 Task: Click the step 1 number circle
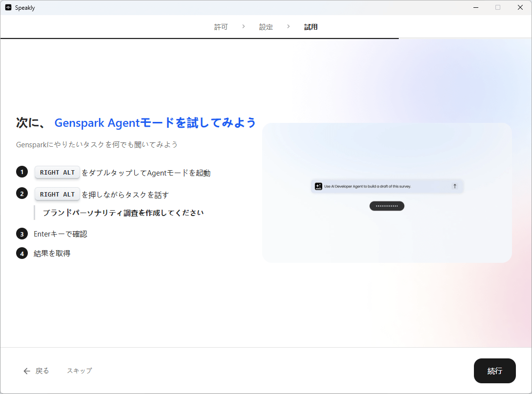pyautogui.click(x=22, y=172)
